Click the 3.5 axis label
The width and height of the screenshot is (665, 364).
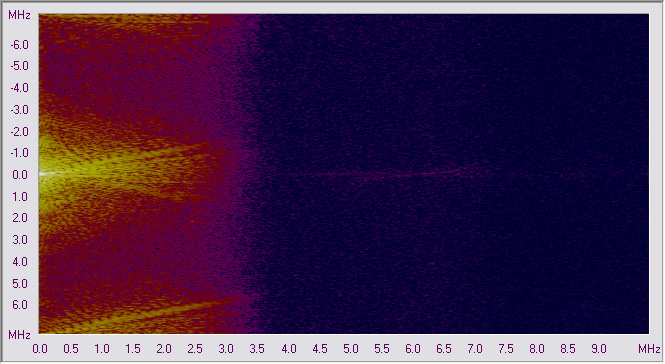click(257, 349)
